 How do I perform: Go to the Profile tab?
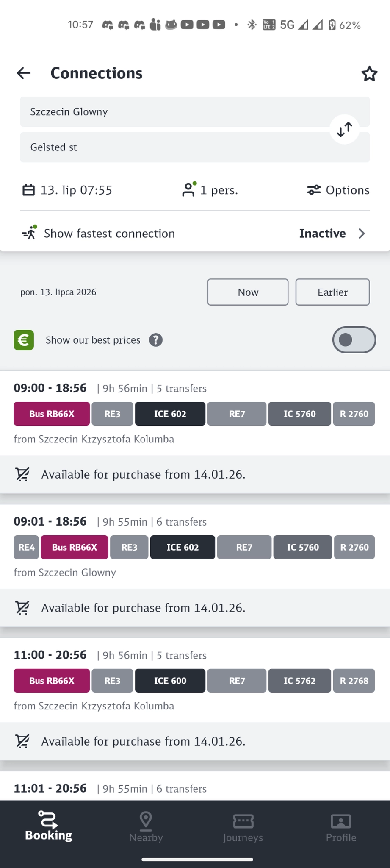coord(341,827)
